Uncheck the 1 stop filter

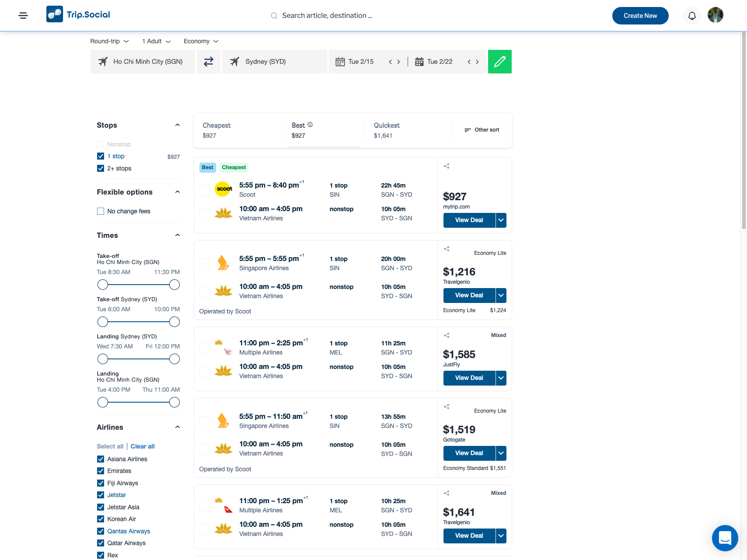[x=101, y=156]
